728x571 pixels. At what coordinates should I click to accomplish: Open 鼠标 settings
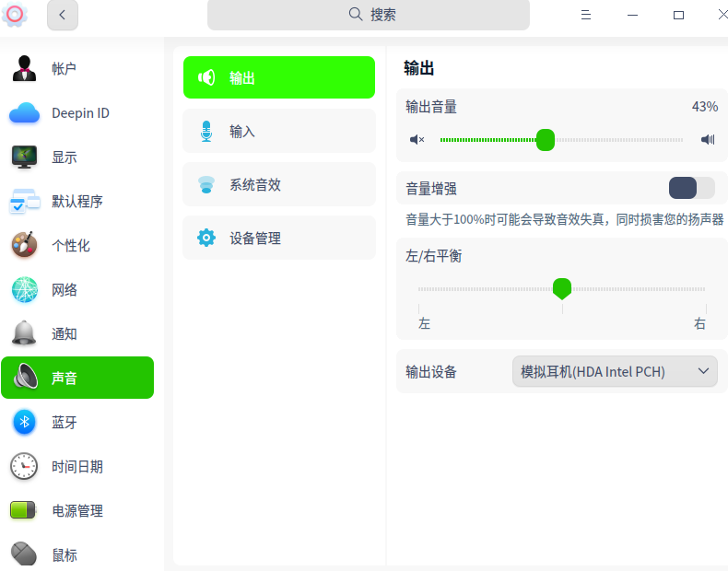[77, 554]
